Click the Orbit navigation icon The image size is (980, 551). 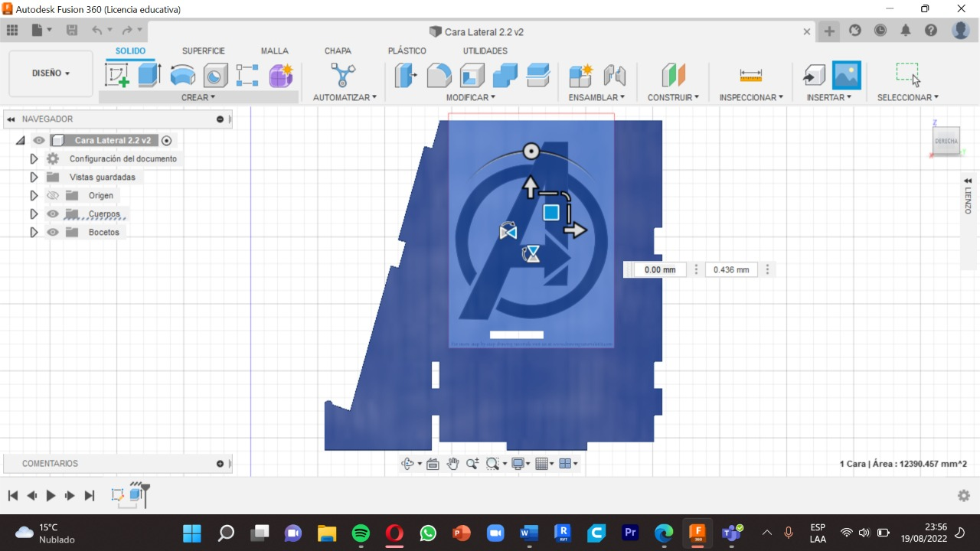(x=408, y=463)
